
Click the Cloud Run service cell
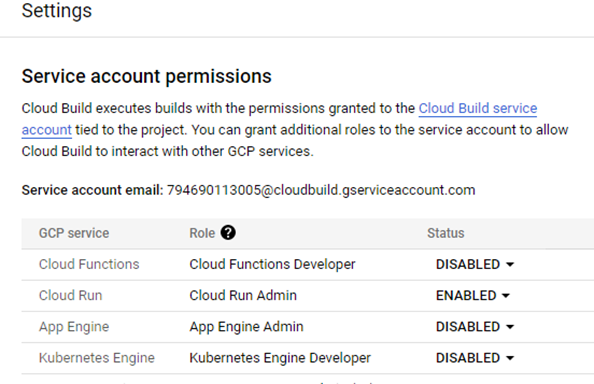click(x=70, y=295)
